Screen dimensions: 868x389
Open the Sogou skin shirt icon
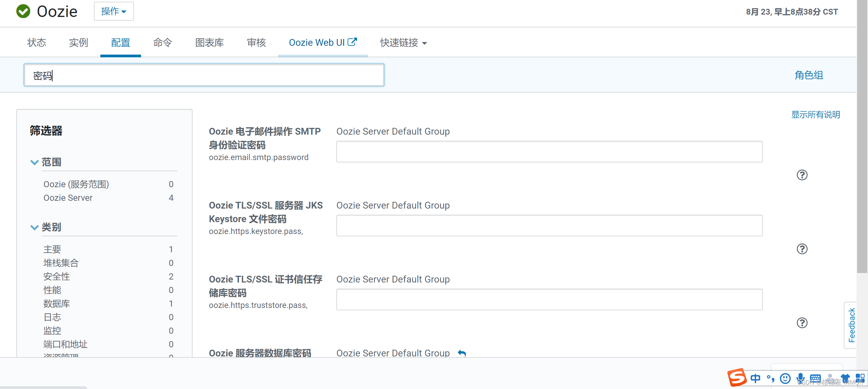pyautogui.click(x=845, y=378)
